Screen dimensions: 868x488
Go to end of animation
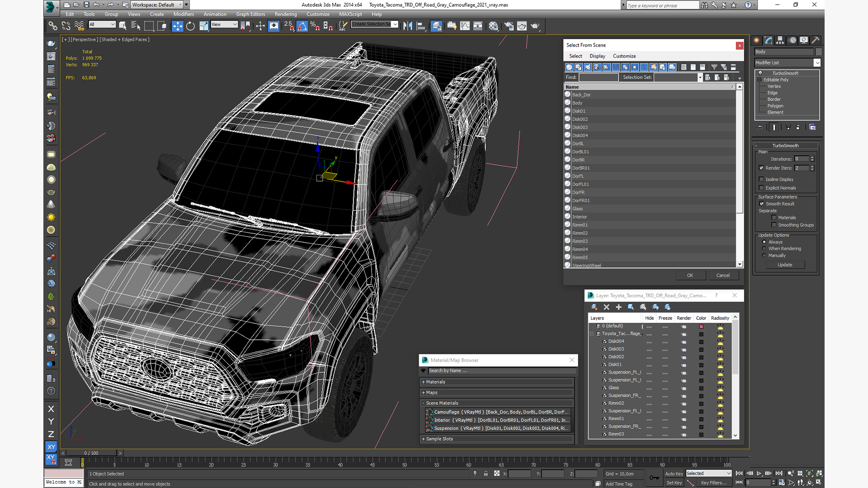(x=778, y=473)
